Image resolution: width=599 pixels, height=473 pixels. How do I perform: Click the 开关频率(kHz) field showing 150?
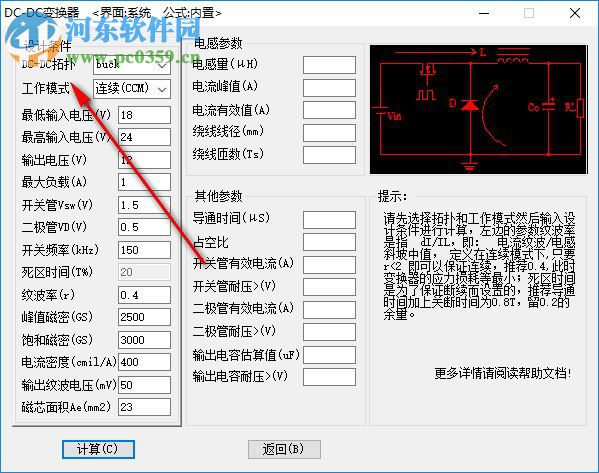pos(144,250)
